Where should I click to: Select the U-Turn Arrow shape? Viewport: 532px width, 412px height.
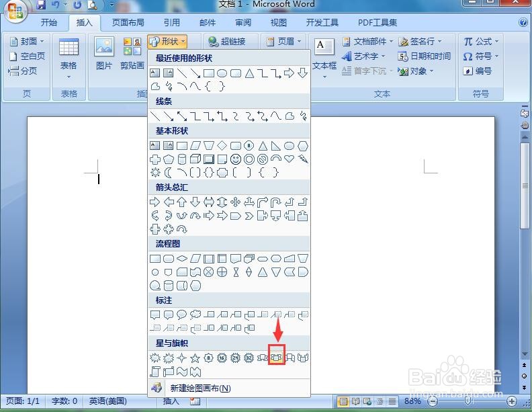click(x=276, y=202)
